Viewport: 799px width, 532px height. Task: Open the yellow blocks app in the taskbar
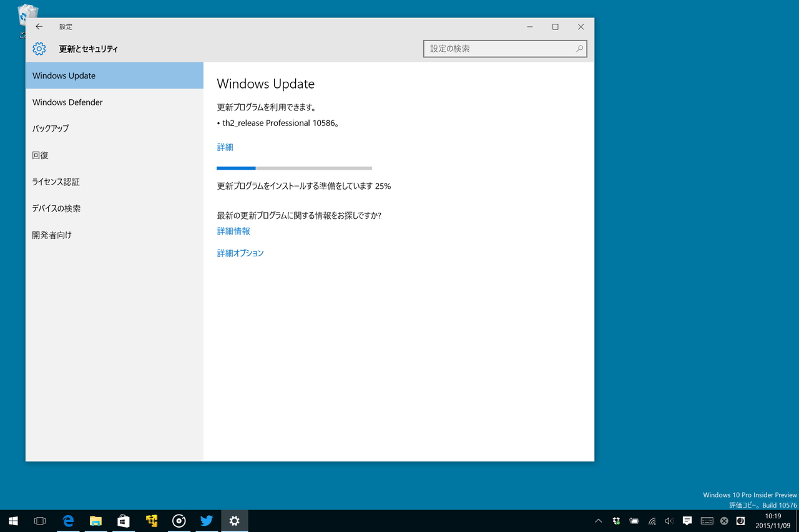(x=152, y=521)
